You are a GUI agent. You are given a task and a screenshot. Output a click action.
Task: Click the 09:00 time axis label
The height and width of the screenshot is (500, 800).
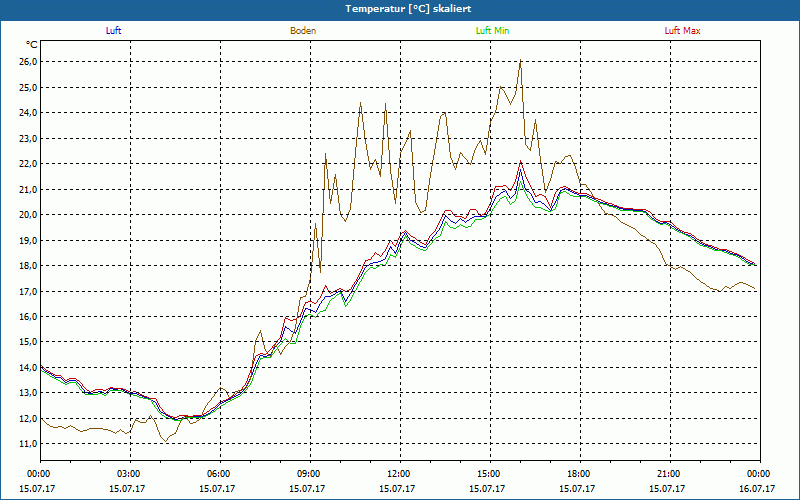pos(310,474)
